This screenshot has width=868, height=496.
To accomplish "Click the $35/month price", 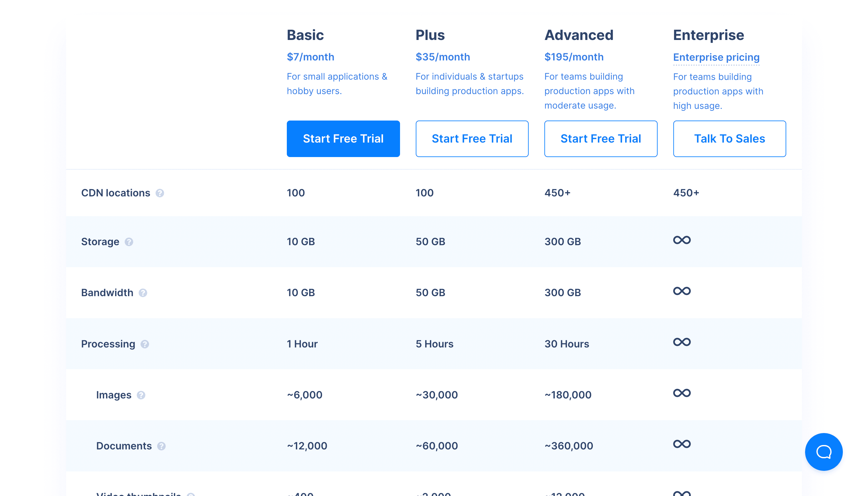I will 443,57.
